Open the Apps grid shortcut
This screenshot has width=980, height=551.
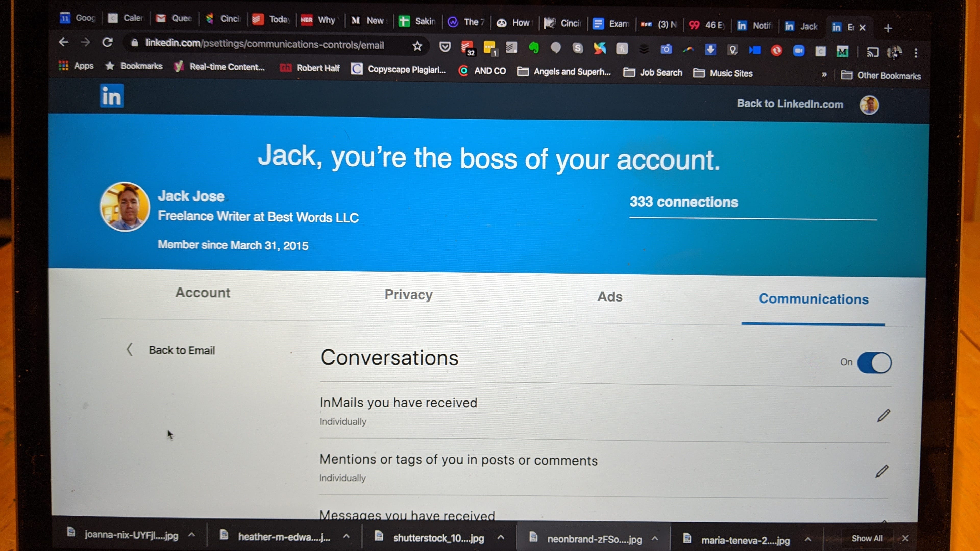tap(76, 65)
